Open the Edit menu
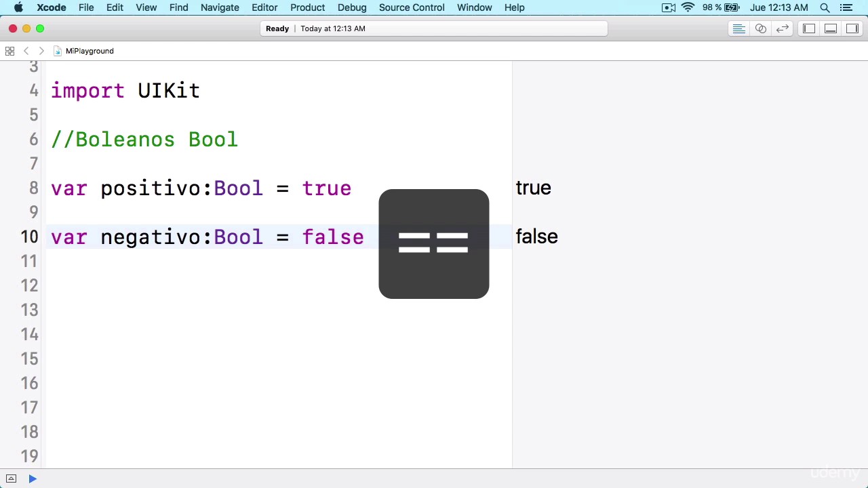 [x=115, y=7]
